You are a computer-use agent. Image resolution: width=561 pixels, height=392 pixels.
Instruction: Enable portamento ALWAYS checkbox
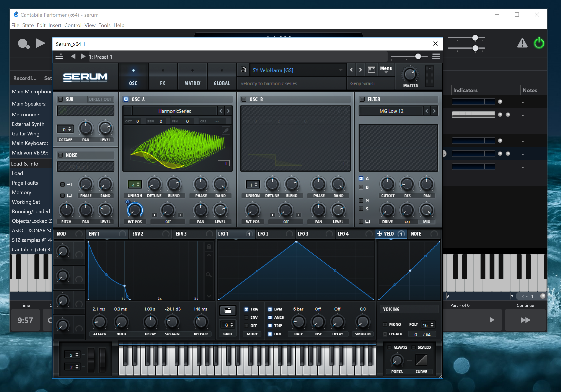(389, 347)
